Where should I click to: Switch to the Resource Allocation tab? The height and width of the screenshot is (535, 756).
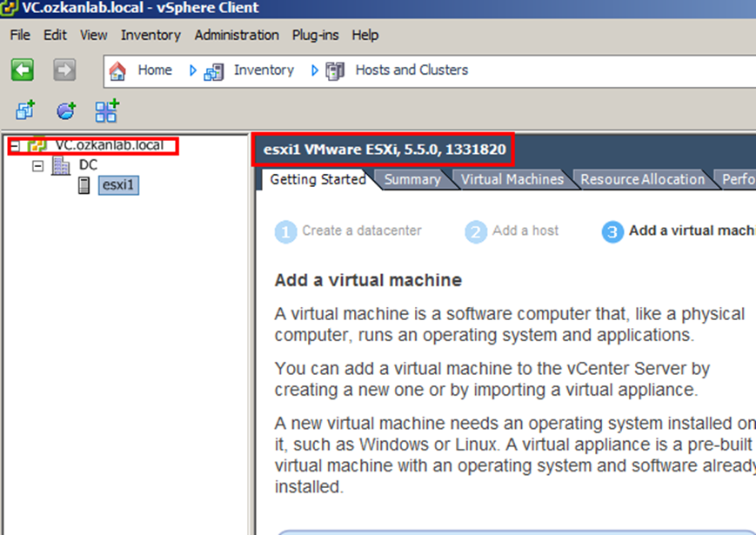(642, 179)
